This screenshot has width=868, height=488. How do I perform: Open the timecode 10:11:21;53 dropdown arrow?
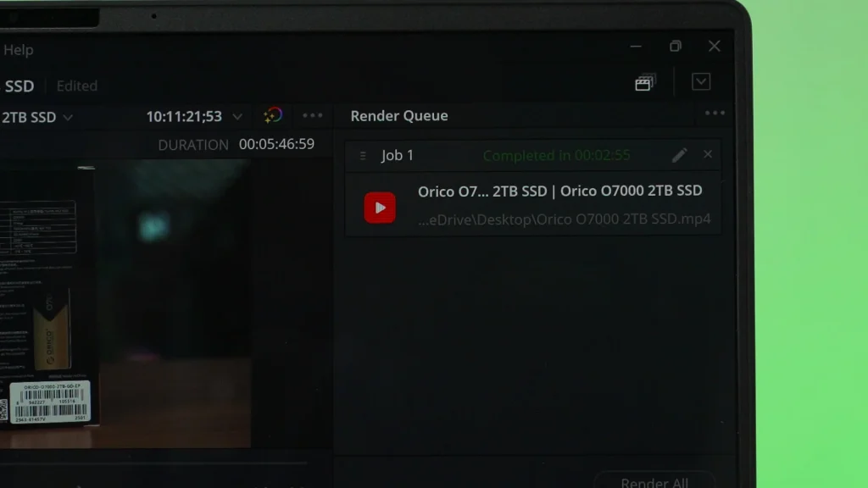click(x=237, y=117)
